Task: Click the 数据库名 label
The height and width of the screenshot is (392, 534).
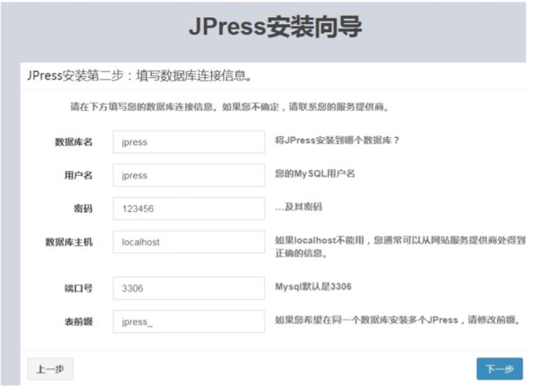Action: coord(74,142)
